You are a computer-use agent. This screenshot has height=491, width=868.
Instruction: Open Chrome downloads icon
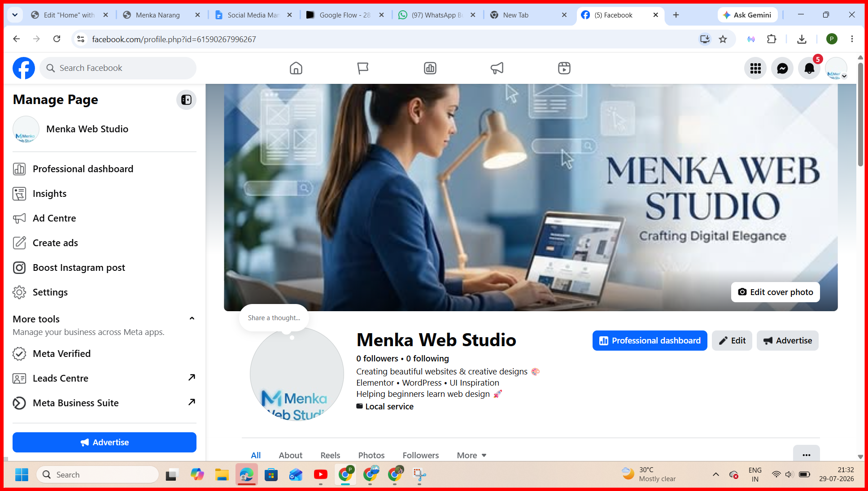[802, 39]
